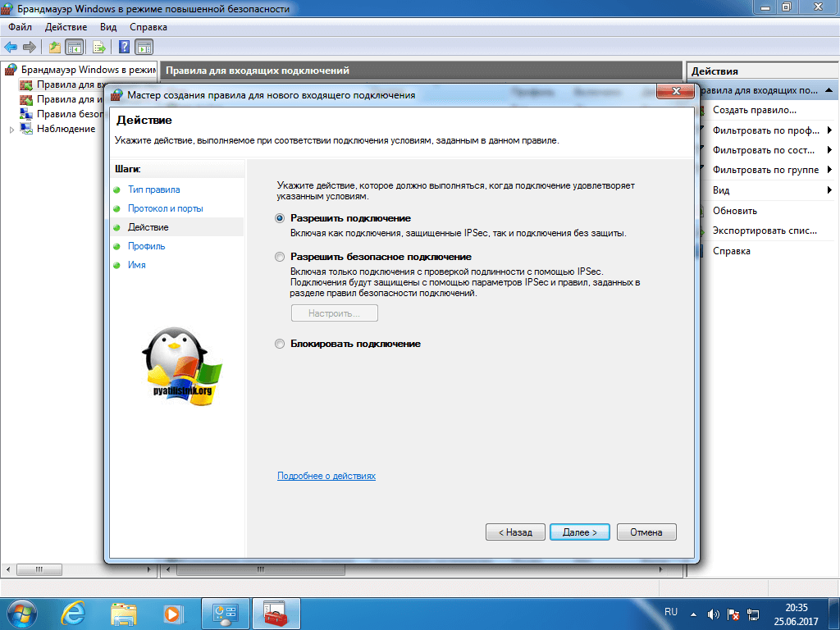Click the Up one level folder icon
This screenshot has width=840, height=630.
pyautogui.click(x=55, y=47)
